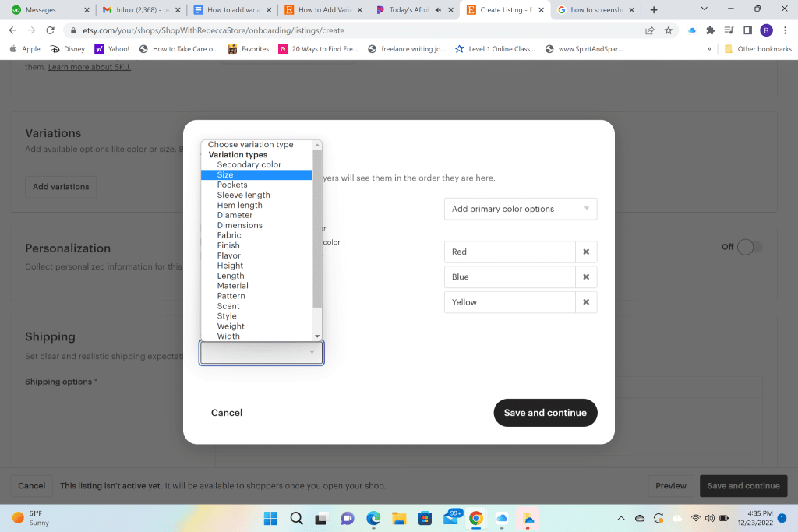Toggle the Personalization switch on
This screenshot has width=798, height=532.
tap(749, 247)
